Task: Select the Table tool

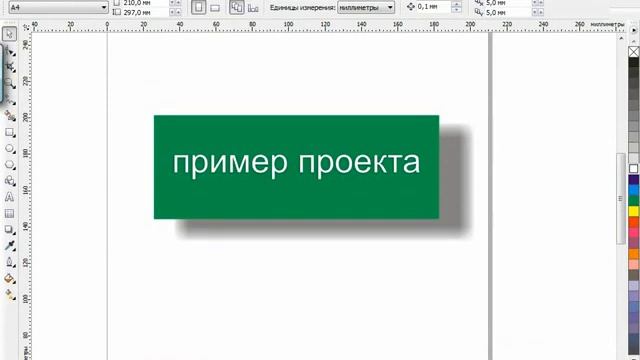Action: 9,213
